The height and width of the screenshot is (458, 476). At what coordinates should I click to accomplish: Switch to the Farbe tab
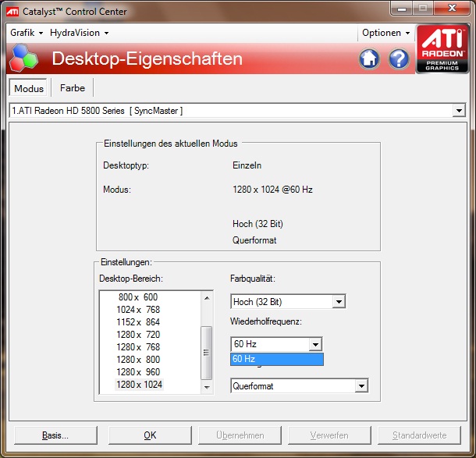[73, 88]
